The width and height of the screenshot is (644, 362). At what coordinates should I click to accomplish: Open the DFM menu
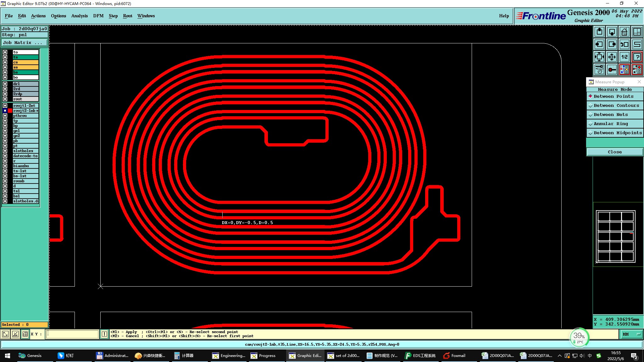pos(98,16)
